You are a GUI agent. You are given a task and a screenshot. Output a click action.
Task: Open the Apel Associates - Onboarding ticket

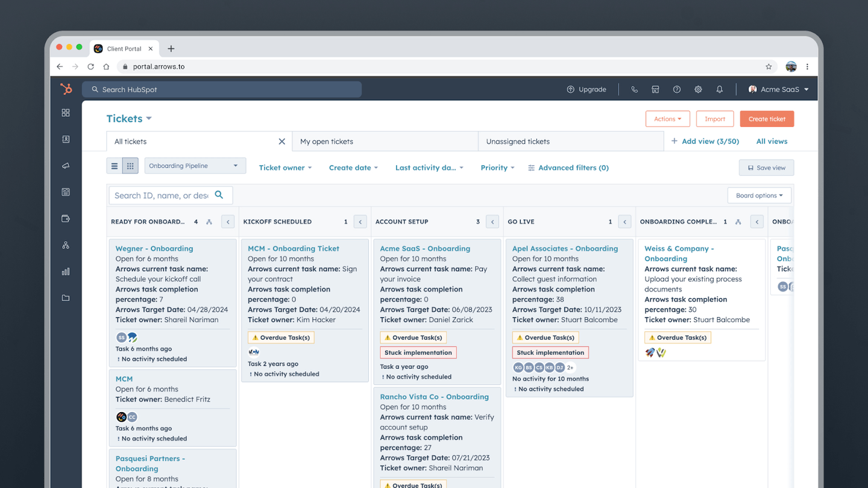pyautogui.click(x=565, y=248)
